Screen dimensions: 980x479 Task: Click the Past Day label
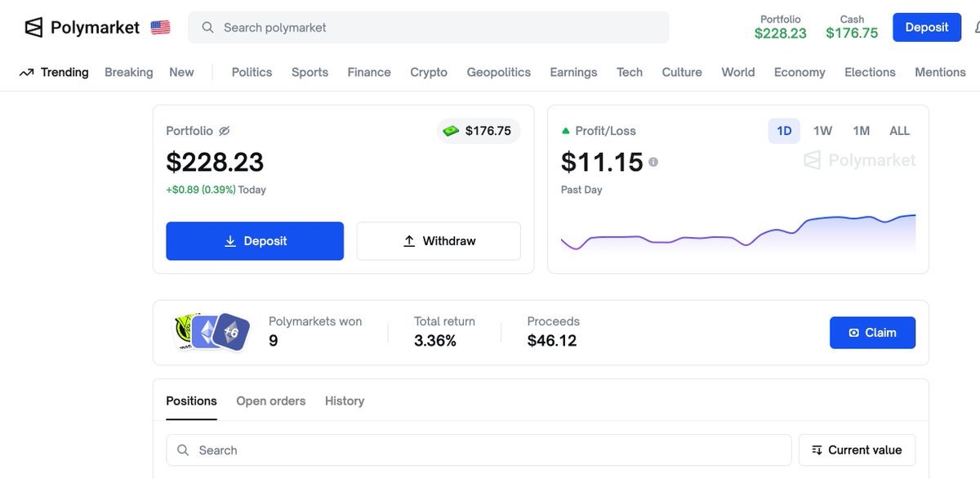pos(581,190)
